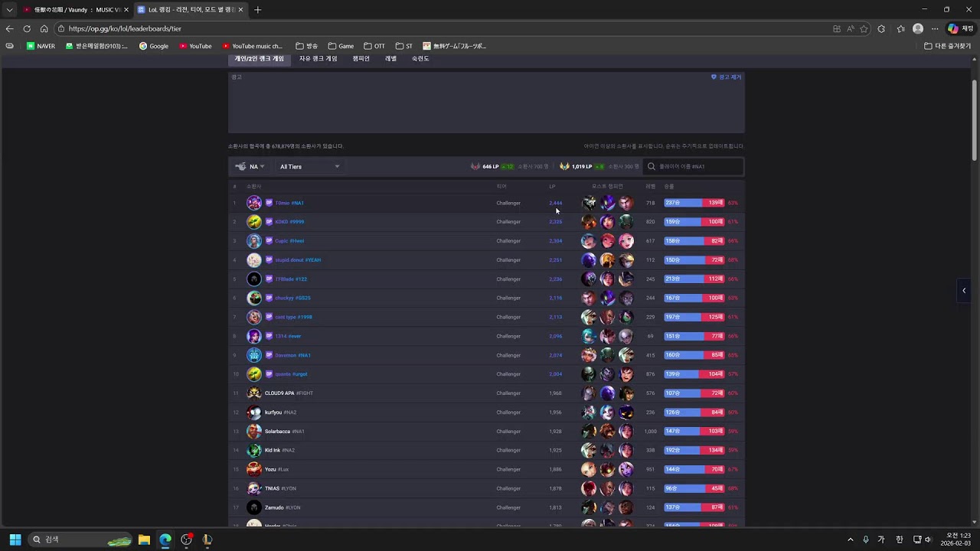The image size is (980, 551).
Task: Open File Explorer from the taskbar
Action: coord(144,540)
